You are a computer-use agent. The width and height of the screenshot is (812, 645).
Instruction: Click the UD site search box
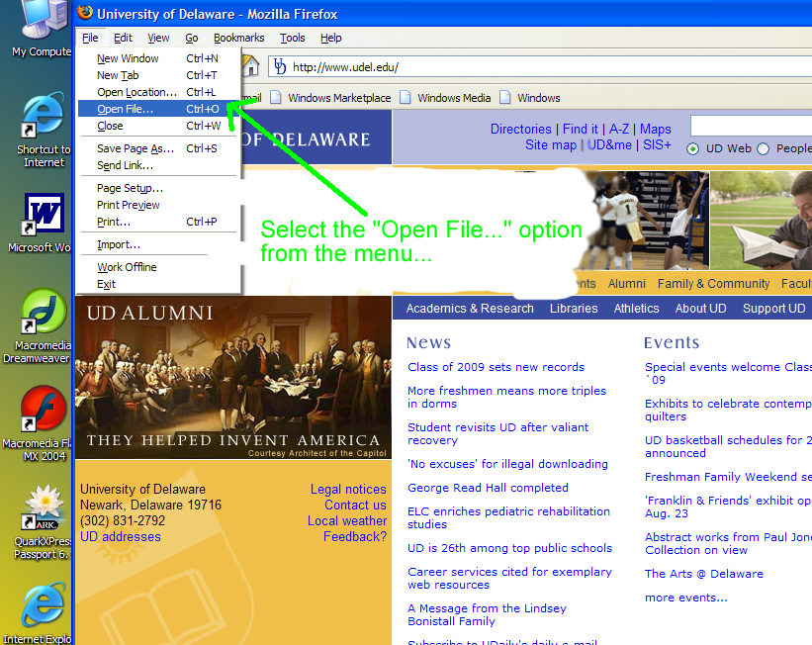pos(752,126)
